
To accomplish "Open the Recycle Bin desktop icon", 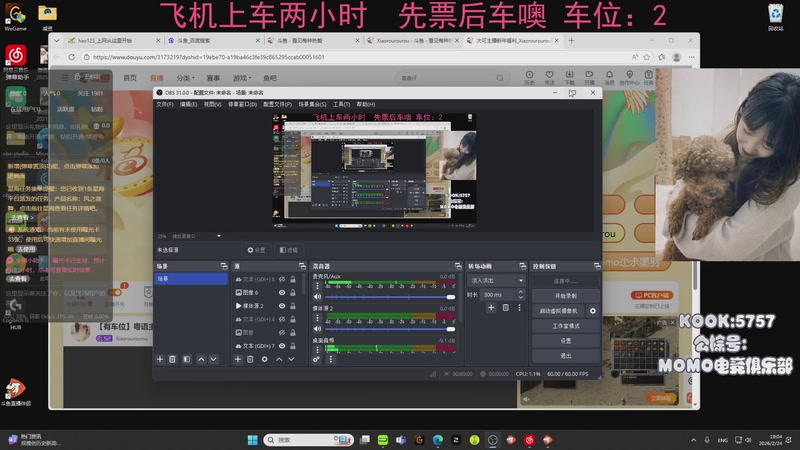I will (x=776, y=16).
